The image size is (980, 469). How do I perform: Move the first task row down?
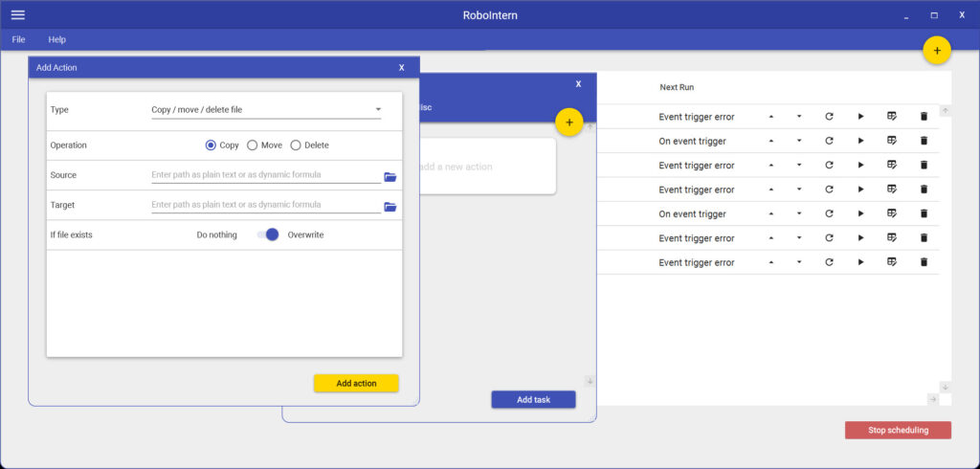799,117
